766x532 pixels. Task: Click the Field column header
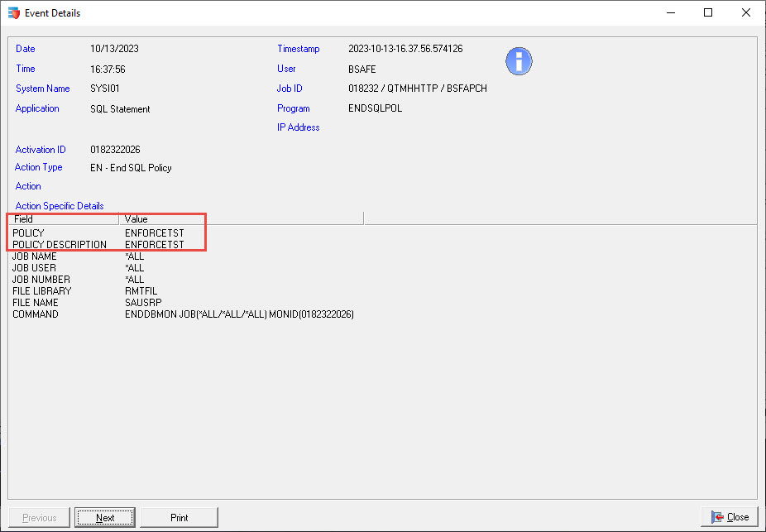coord(23,218)
